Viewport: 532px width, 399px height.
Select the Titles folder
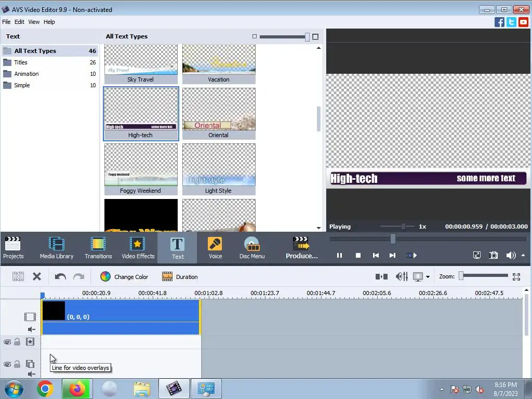tap(50, 62)
